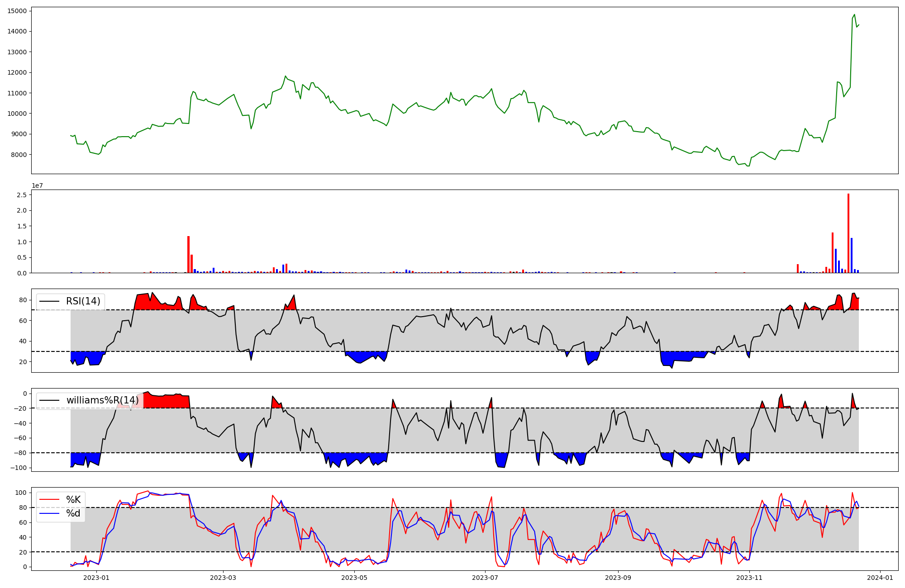Select the 2023-07 x-axis date label

(x=485, y=578)
